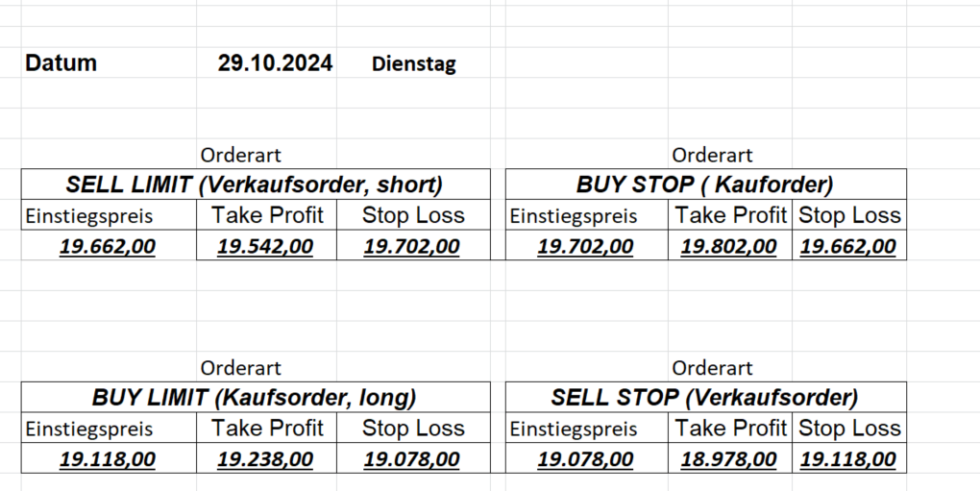Select the BUY STOP (Kauforder) header cell
The height and width of the screenshot is (491, 980).
coord(704,184)
